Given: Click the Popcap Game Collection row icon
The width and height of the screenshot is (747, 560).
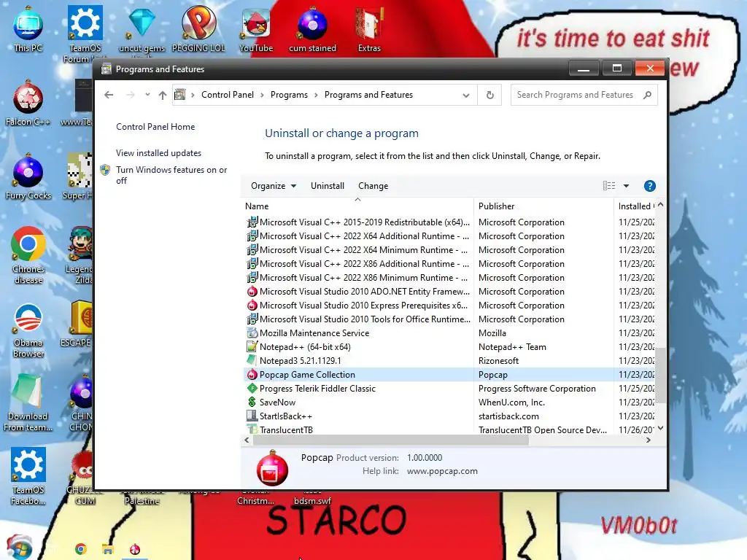Looking at the screenshot, I should tap(252, 374).
